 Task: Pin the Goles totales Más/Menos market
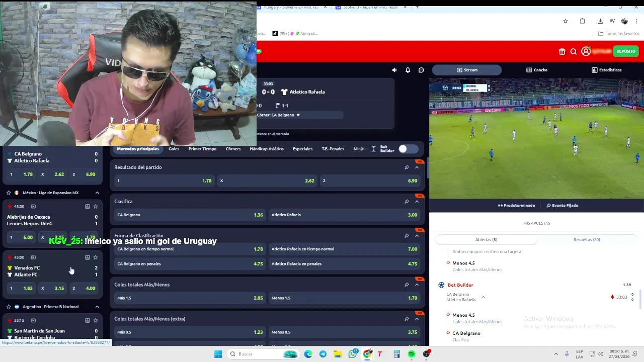(x=407, y=285)
